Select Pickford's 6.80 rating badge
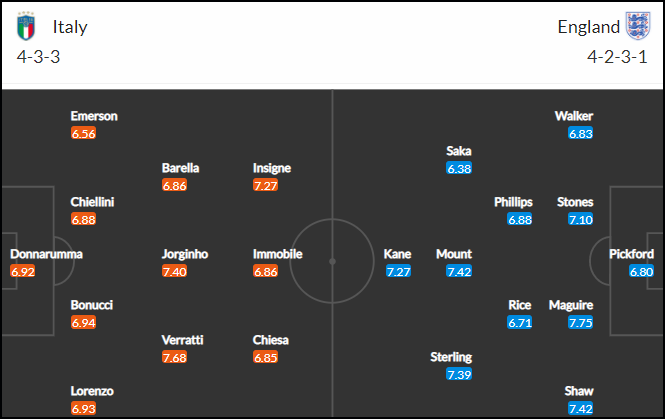Screen dimensions: 665x419 [x=641, y=271]
